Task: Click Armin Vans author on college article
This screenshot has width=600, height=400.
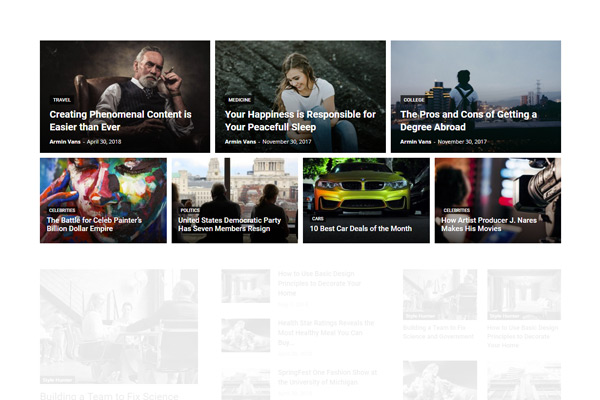Action: [417, 142]
